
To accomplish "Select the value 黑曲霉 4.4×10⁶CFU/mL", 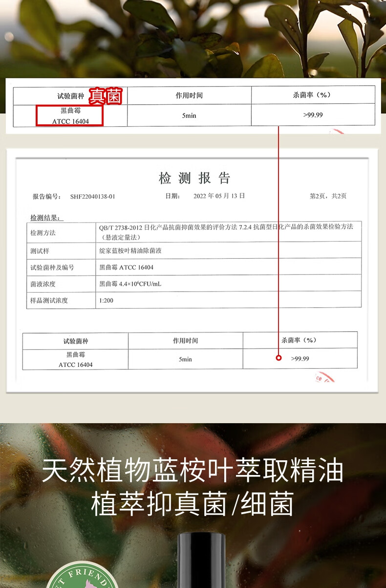I will (x=130, y=284).
